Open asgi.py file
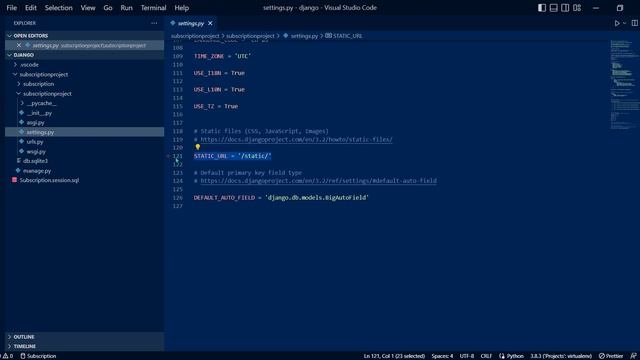The height and width of the screenshot is (360, 640). [x=36, y=122]
